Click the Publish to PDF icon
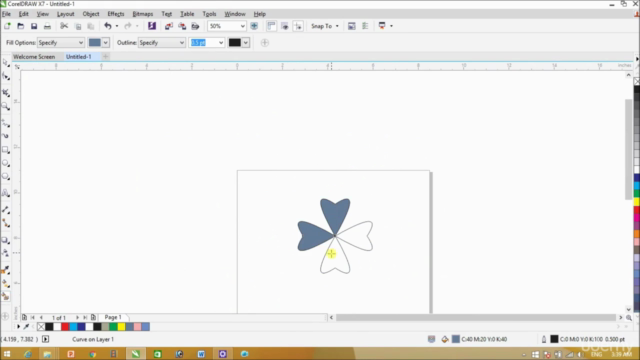This screenshot has height=360, width=640. coord(196,26)
